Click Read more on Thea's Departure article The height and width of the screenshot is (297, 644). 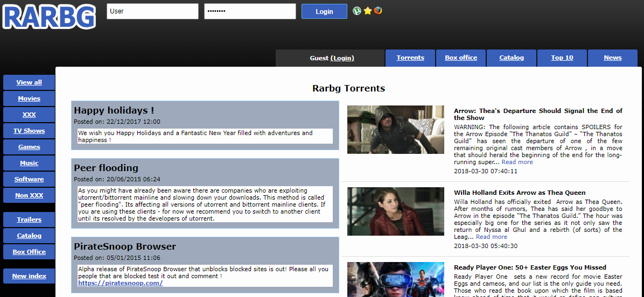pyautogui.click(x=517, y=162)
